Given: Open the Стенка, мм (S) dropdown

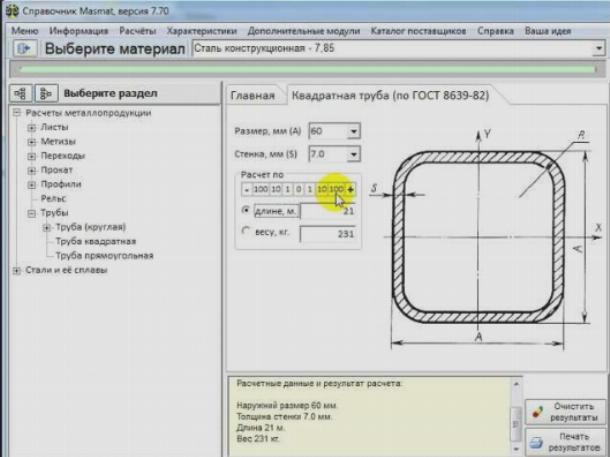Looking at the screenshot, I should click(x=353, y=154).
